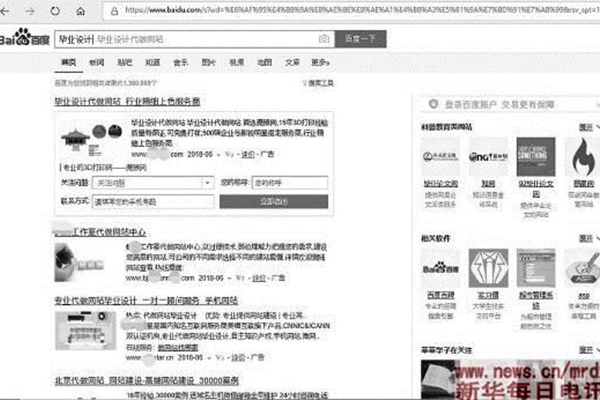Screen dimensions: 600x400
Task: Go back with the browser back arrow
Action: [x=5, y=11]
